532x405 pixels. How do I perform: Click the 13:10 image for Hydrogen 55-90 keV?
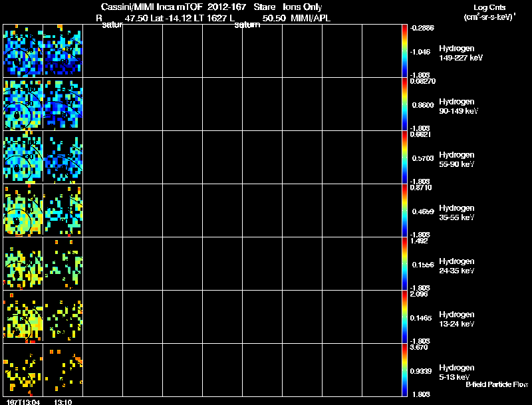tap(63, 158)
